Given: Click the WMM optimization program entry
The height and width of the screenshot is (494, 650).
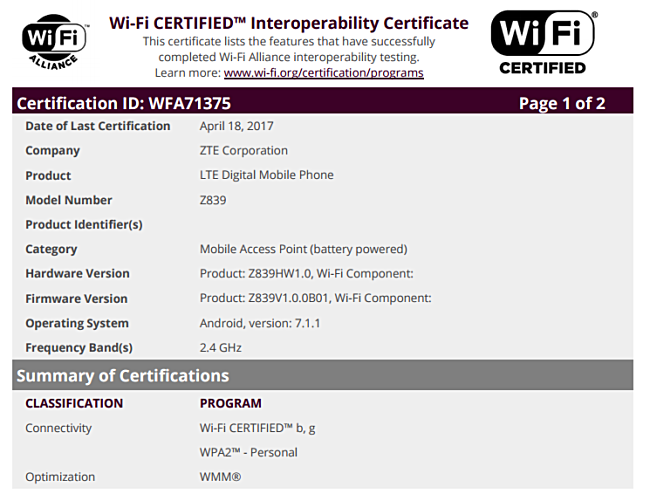Looking at the screenshot, I should 220,477.
